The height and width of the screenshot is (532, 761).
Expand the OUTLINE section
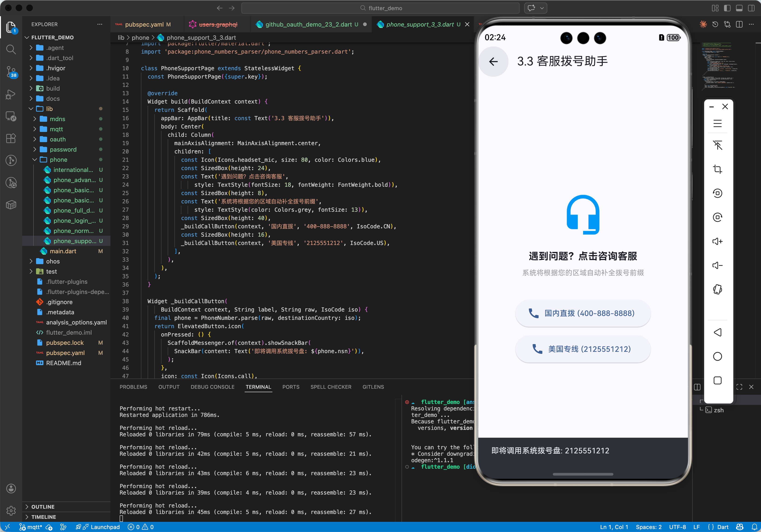click(x=43, y=507)
